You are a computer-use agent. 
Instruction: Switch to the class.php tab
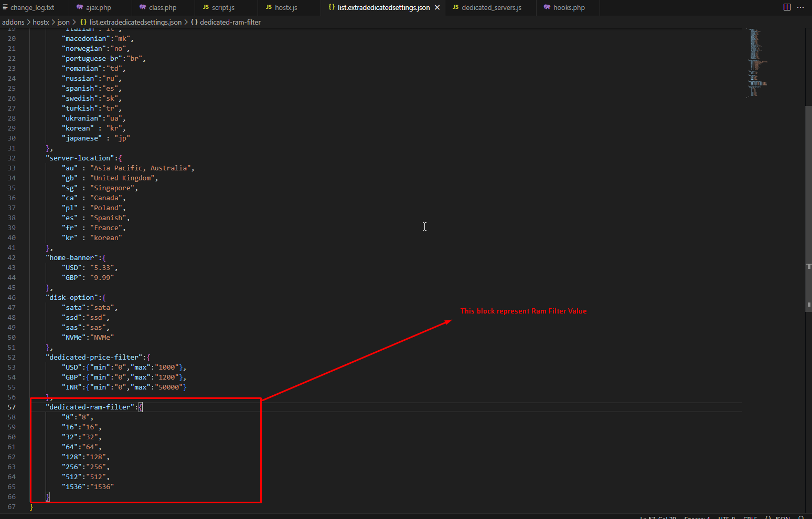pos(163,7)
